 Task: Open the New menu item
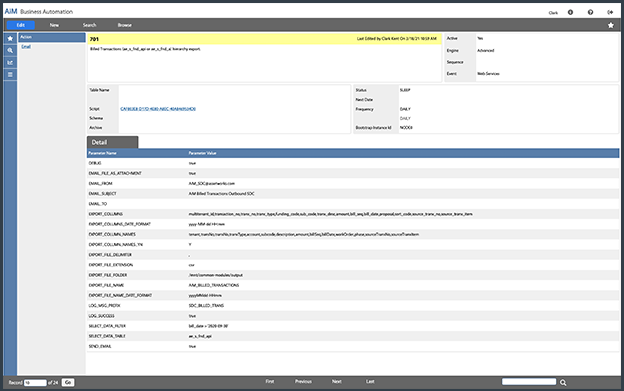[54, 25]
